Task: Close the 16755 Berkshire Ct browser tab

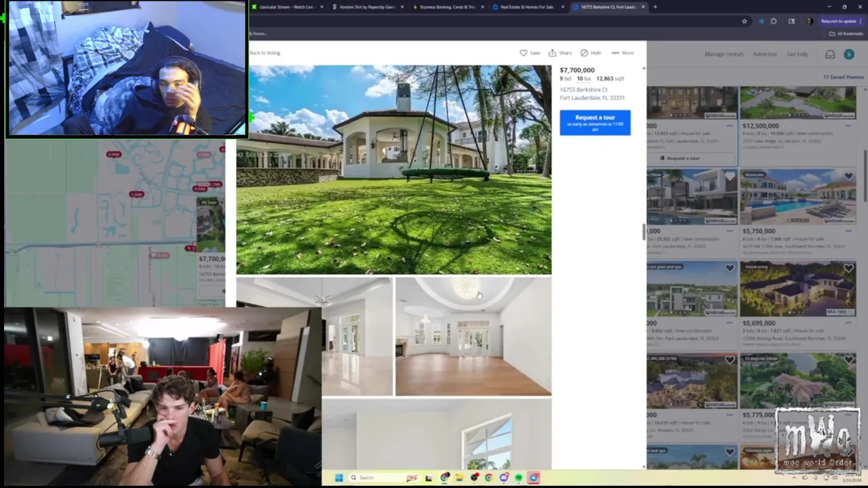Action: (x=643, y=7)
